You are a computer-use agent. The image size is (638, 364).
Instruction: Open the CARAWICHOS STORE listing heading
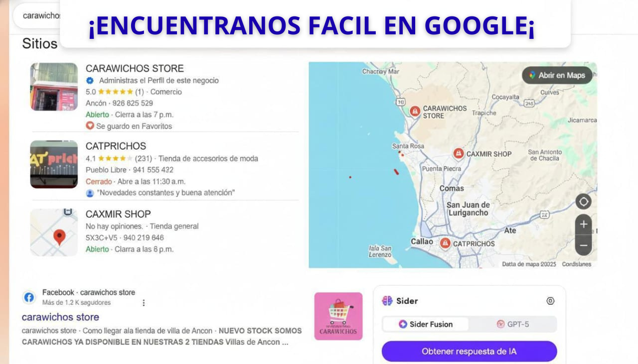pos(135,68)
